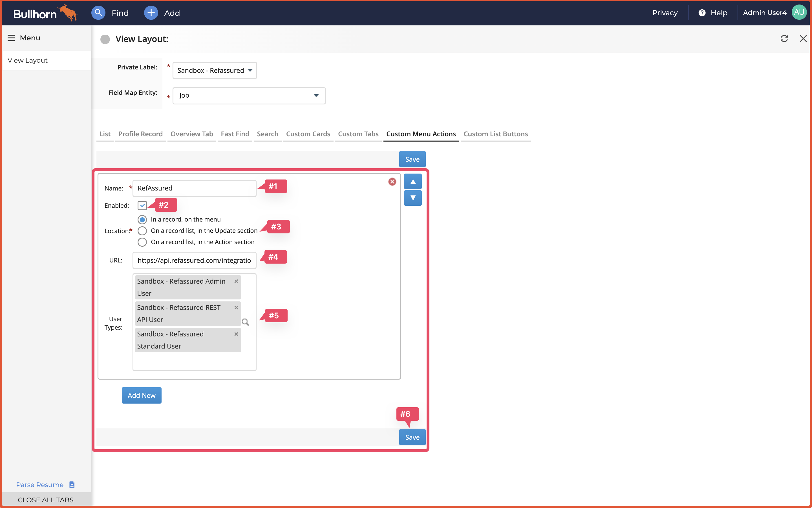This screenshot has width=812, height=508.
Task: Open the hamburger Menu icon
Action: tap(11, 38)
